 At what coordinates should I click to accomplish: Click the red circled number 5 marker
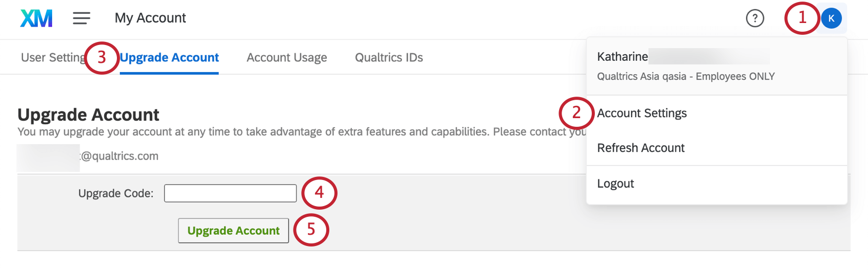[x=311, y=230]
